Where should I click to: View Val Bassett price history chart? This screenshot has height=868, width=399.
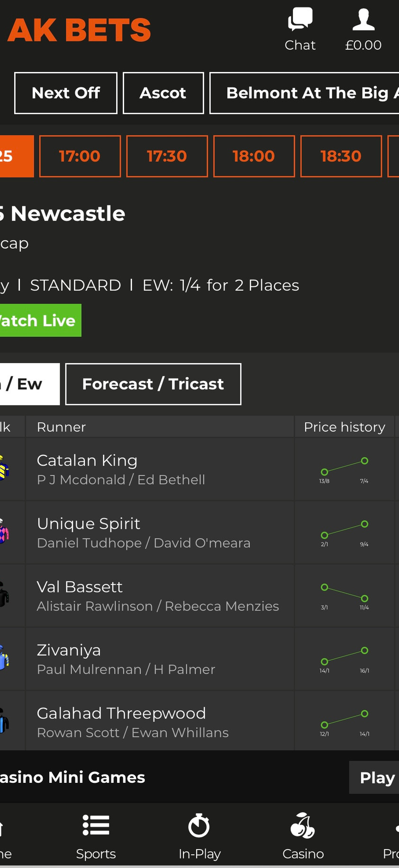coord(345,595)
